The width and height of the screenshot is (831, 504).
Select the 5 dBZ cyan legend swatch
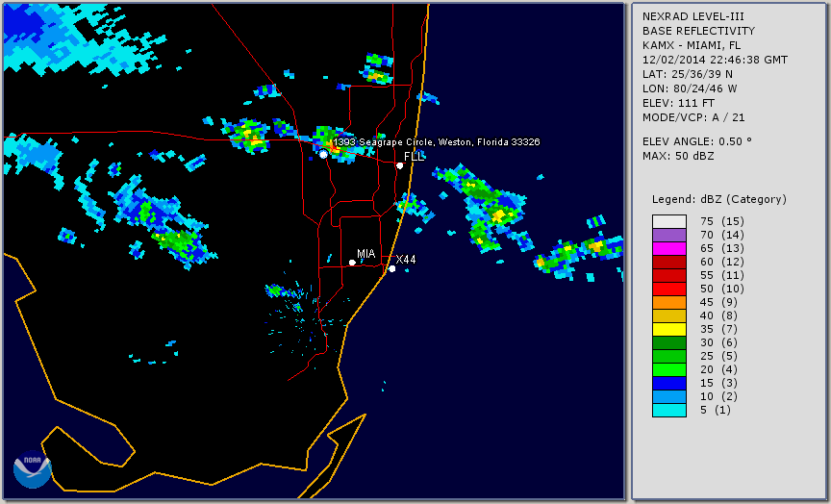(668, 410)
